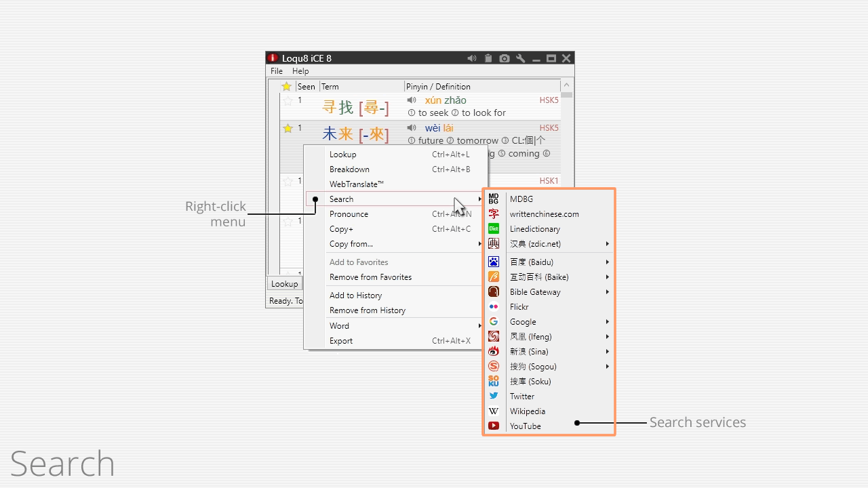The height and width of the screenshot is (488, 868).
Task: Click the title bar speaker icon
Action: 472,58
